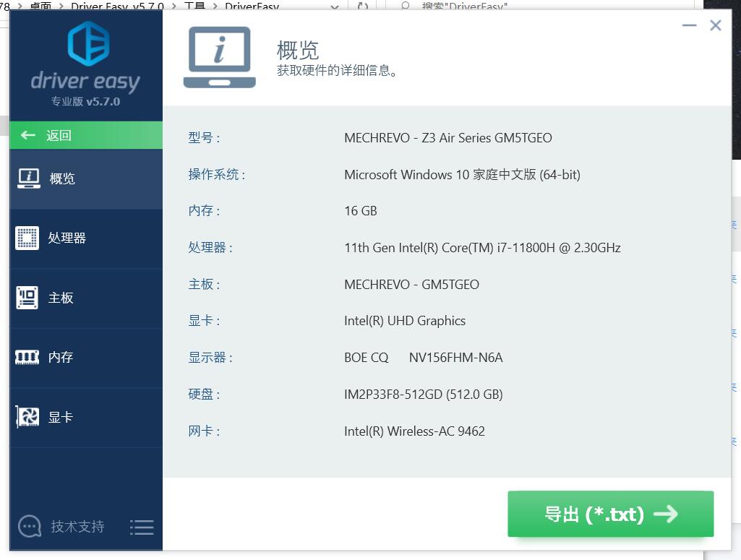
Task: Minimize the Driver Easy window
Action: [690, 25]
